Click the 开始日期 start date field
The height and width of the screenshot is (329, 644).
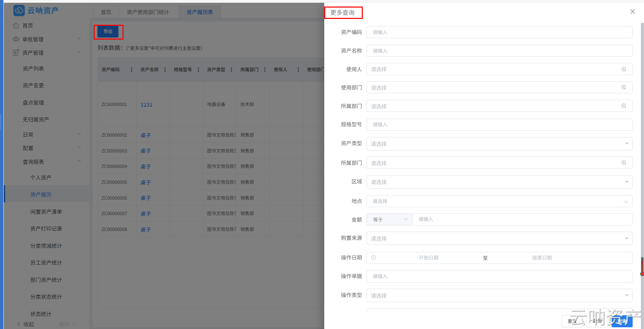pyautogui.click(x=429, y=258)
